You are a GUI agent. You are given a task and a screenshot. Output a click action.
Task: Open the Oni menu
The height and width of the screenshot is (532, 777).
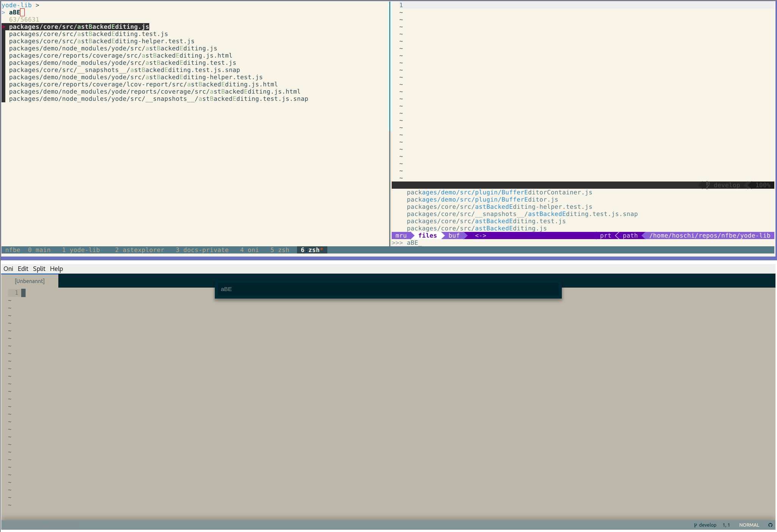(8, 269)
